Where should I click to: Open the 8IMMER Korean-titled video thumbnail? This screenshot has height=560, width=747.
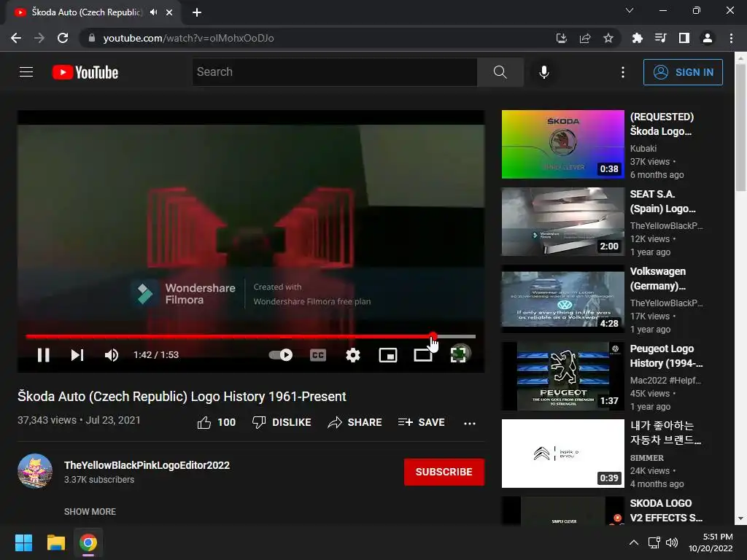point(562,454)
